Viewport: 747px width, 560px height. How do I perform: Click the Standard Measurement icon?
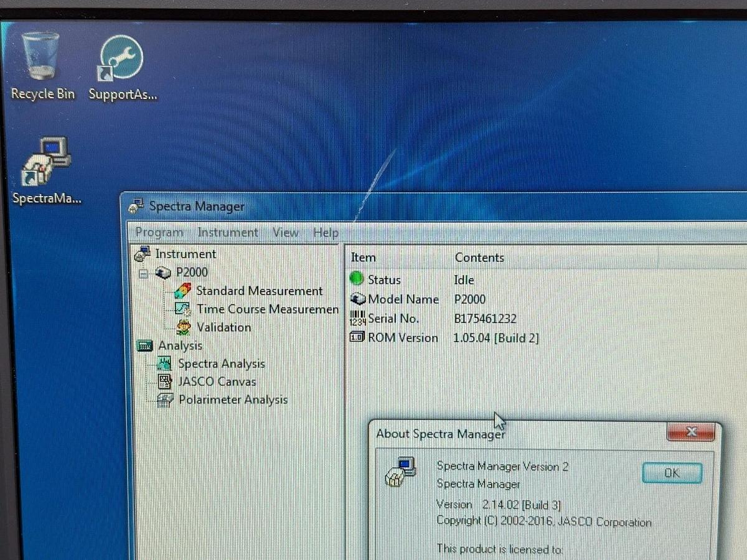[x=183, y=291]
